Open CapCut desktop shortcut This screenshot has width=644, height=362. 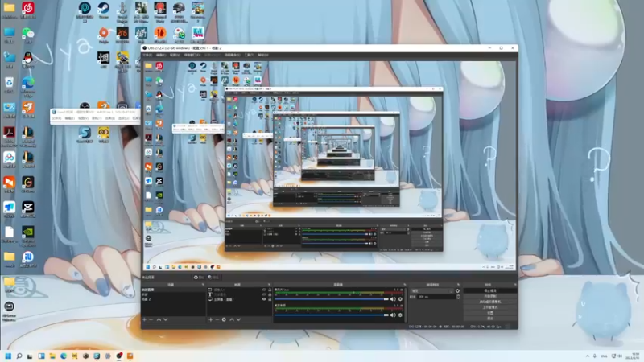28,209
